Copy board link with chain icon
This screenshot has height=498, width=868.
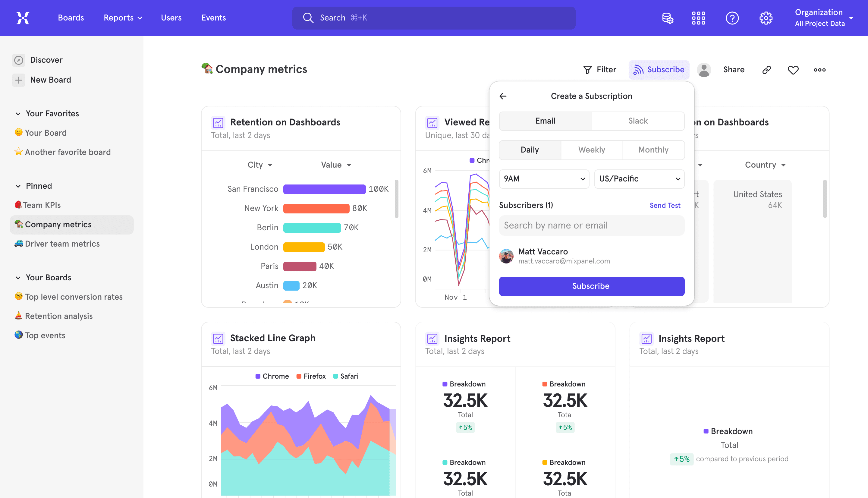[766, 70]
